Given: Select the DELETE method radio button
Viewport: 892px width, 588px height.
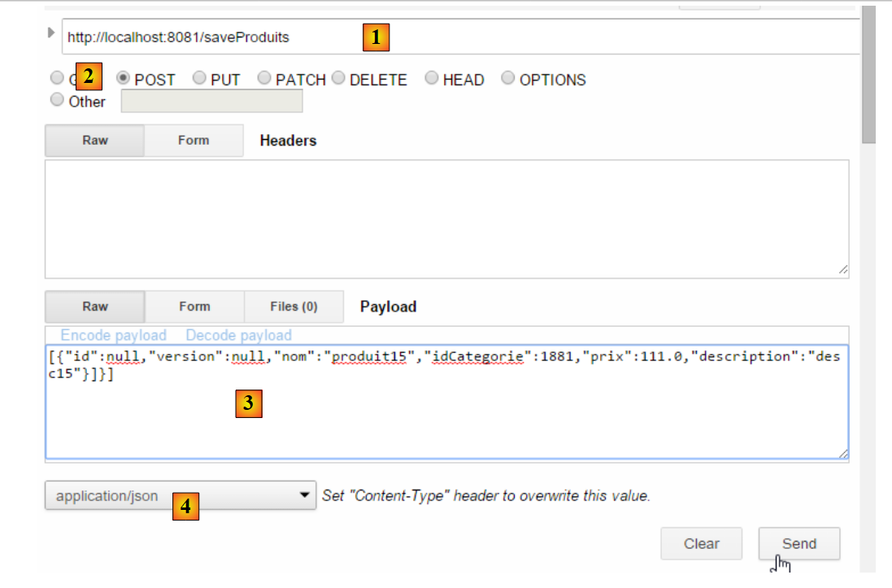Looking at the screenshot, I should pos(338,78).
